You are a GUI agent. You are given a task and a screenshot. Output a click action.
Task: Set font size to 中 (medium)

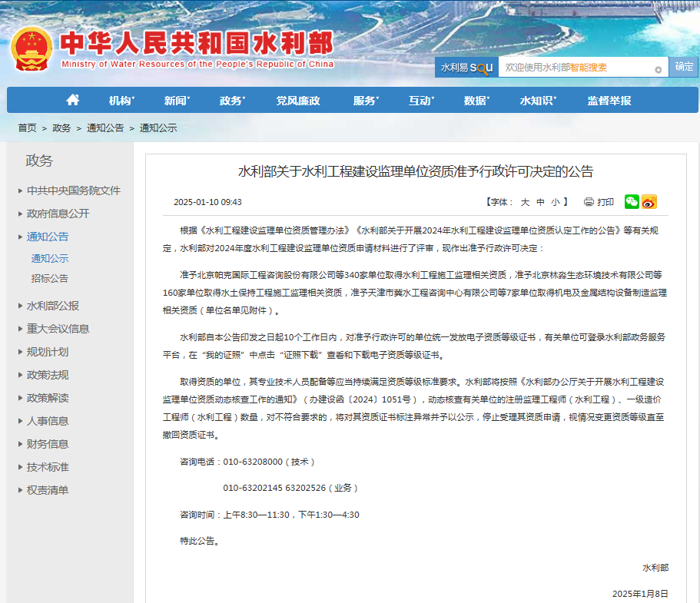(540, 202)
